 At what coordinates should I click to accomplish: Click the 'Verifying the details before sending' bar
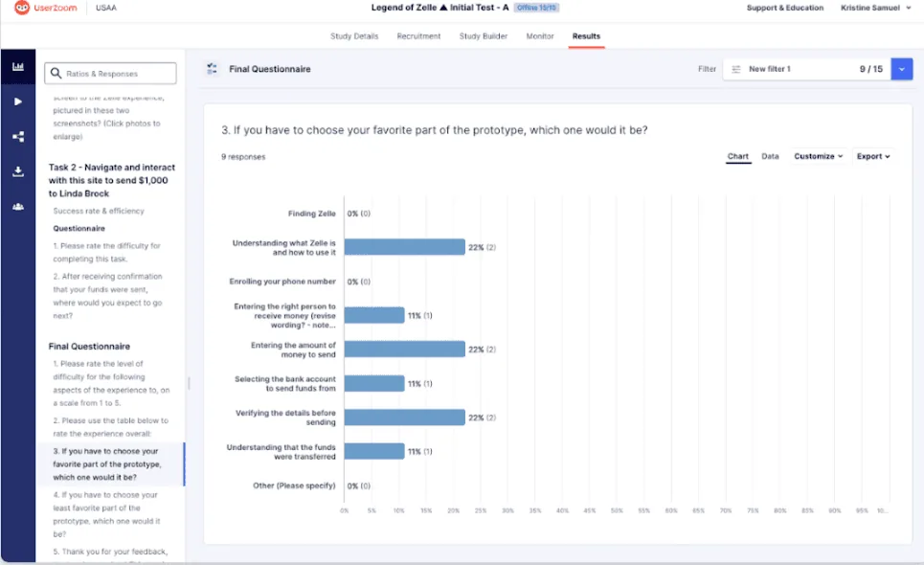tap(405, 418)
